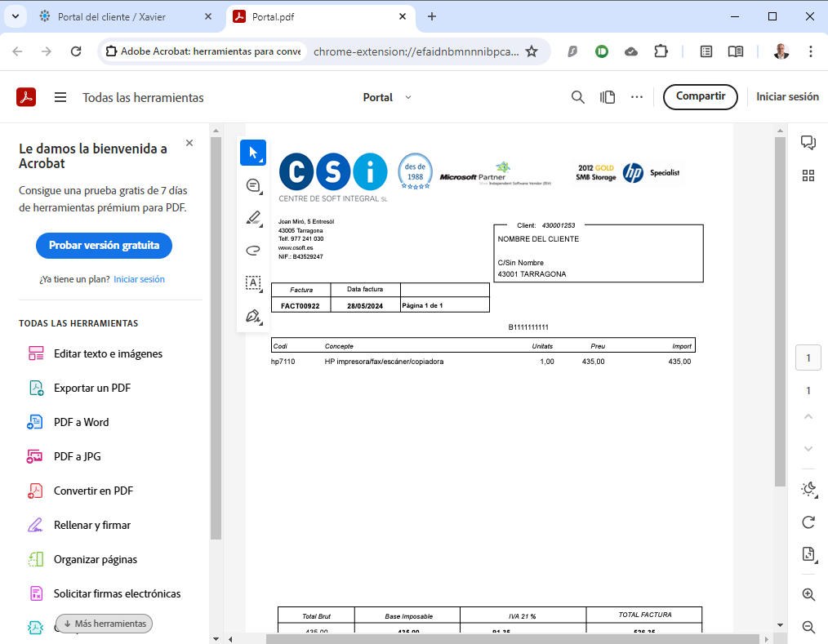This screenshot has height=644, width=828.
Task: Reload the current page
Action: pos(76,51)
